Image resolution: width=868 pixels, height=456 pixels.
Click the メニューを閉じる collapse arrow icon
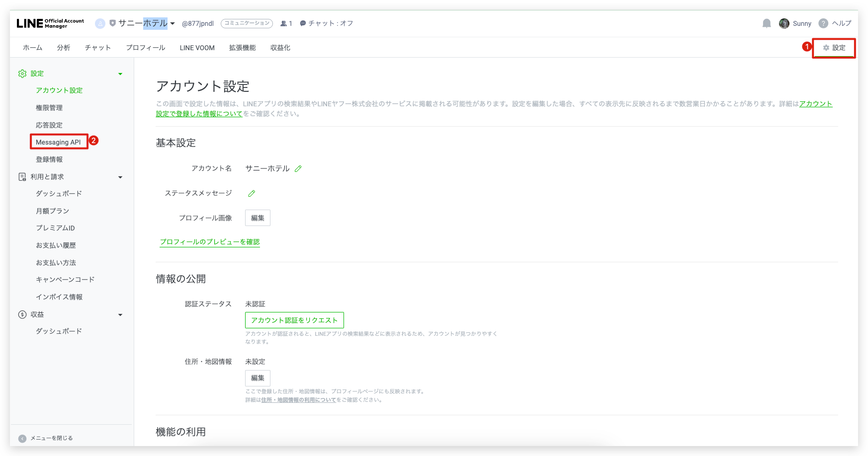tap(22, 439)
